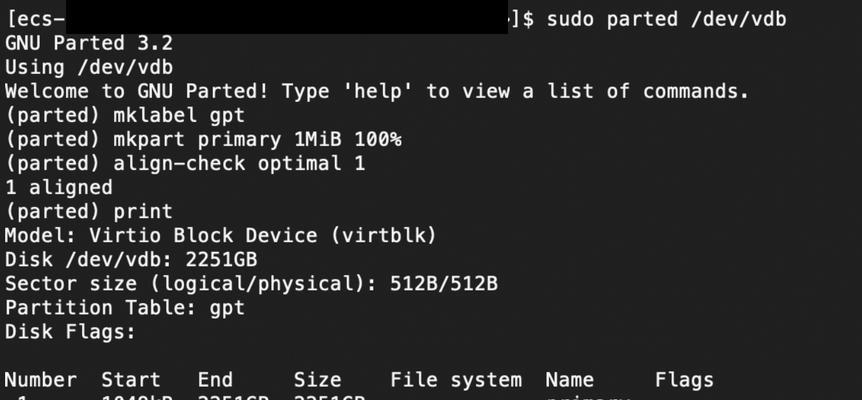Click the '1 aligned' output line
The image size is (862, 400).
coord(59,187)
